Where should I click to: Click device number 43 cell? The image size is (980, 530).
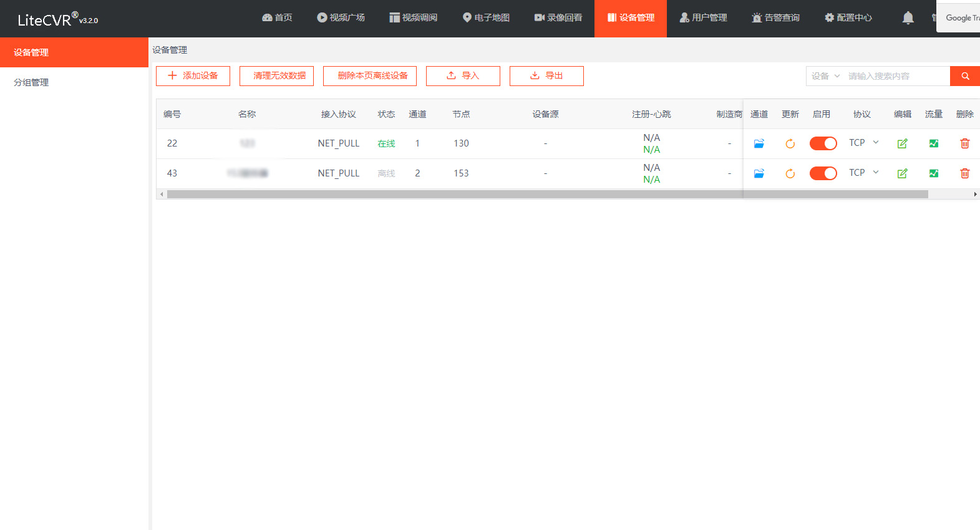[x=172, y=173]
